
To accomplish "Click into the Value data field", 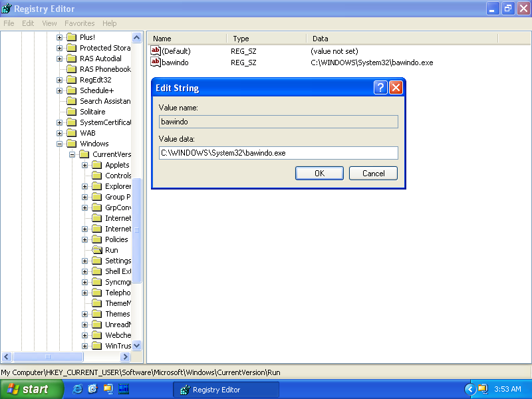I will point(278,153).
